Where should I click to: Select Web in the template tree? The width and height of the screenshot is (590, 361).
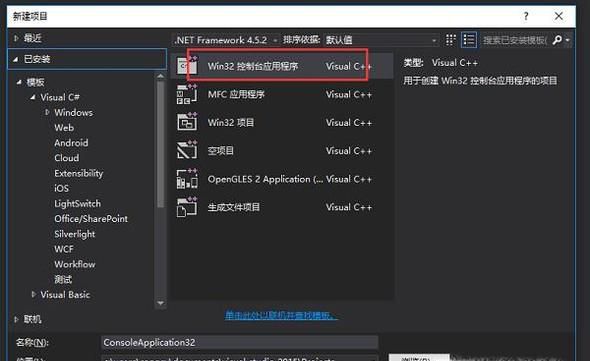(64, 128)
